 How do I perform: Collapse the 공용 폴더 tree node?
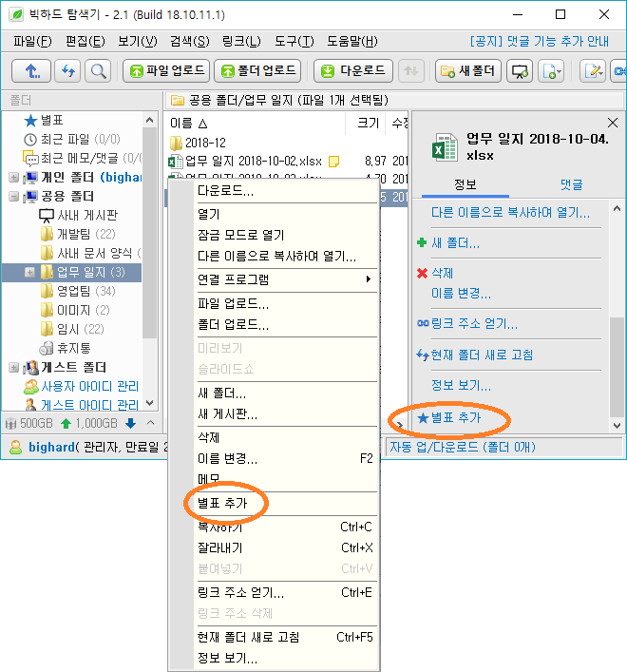[13, 197]
